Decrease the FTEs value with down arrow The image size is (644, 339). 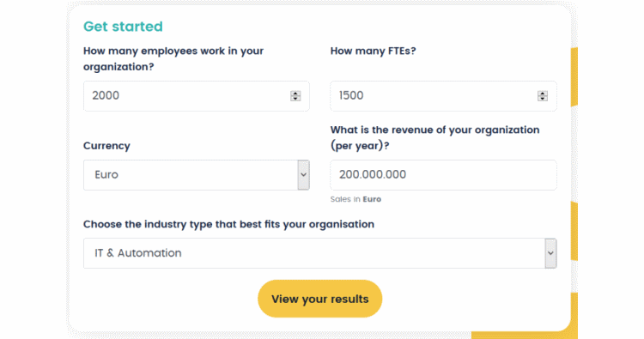tap(542, 99)
